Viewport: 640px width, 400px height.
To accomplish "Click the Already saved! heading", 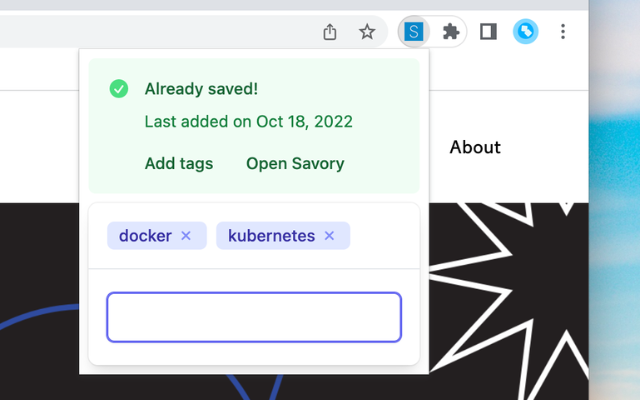I will (201, 89).
